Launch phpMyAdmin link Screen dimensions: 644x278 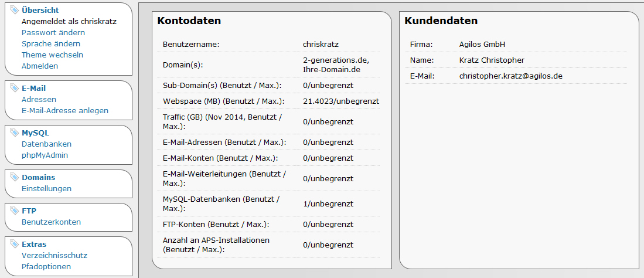tap(45, 155)
